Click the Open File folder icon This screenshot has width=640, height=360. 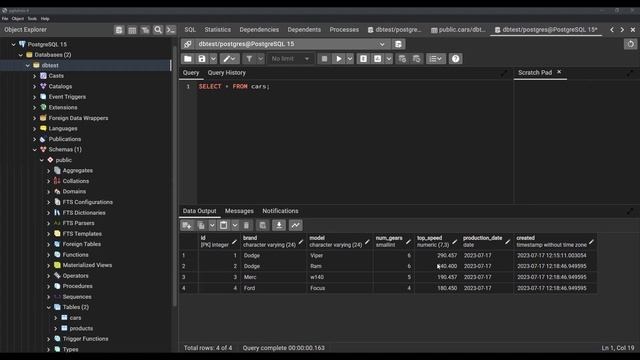188,59
